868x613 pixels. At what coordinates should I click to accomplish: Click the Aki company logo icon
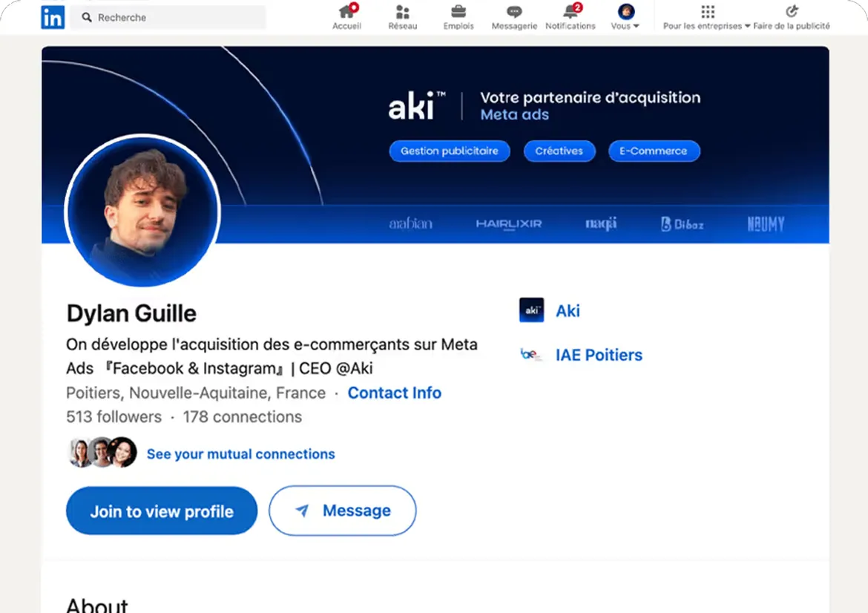click(x=531, y=310)
